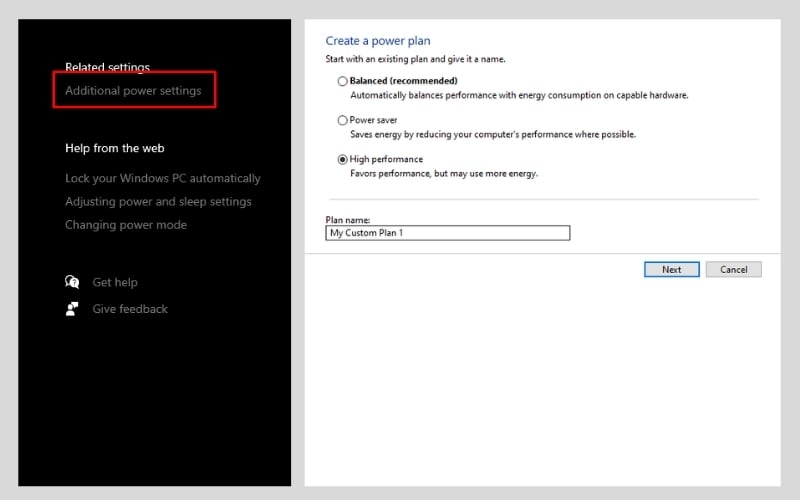Select the High performance radio button
This screenshot has height=500, width=800.
point(343,159)
